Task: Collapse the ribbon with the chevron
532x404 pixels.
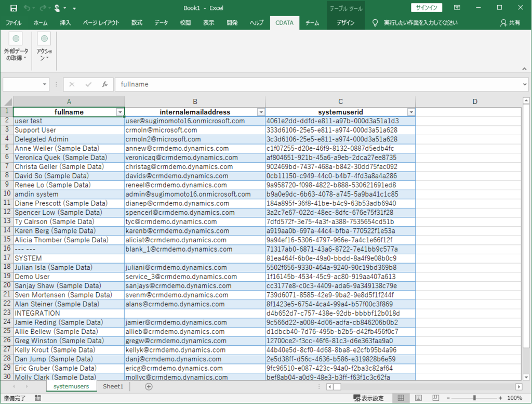Action: click(524, 69)
